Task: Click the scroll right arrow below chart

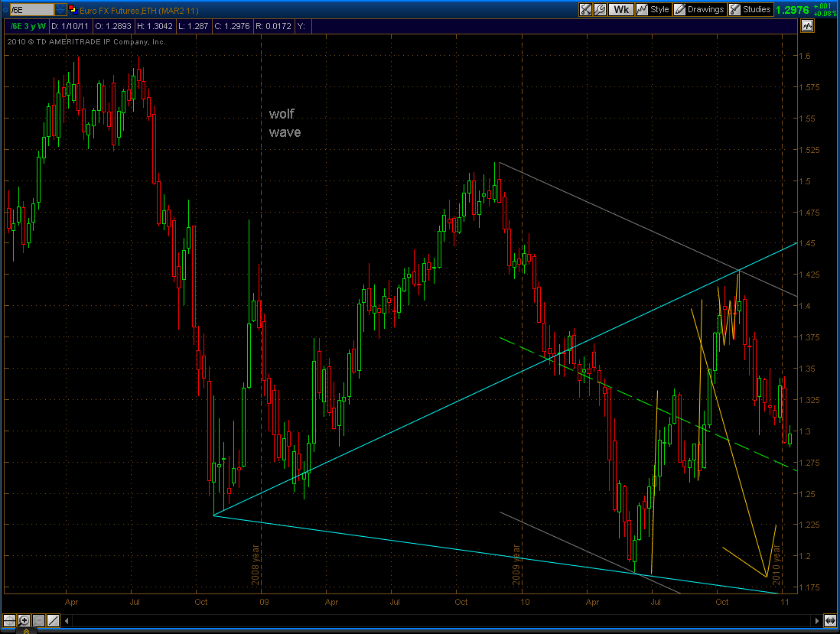Action: (x=816, y=620)
